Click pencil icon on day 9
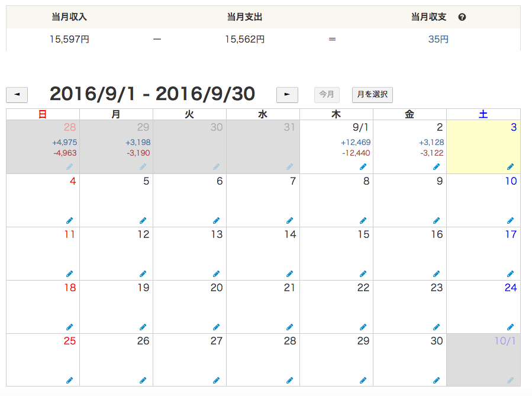 tap(436, 221)
